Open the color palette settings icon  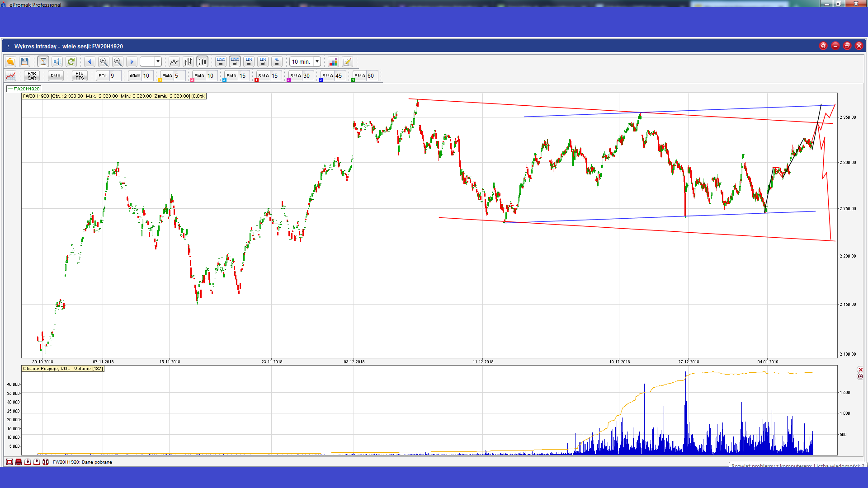tap(333, 61)
